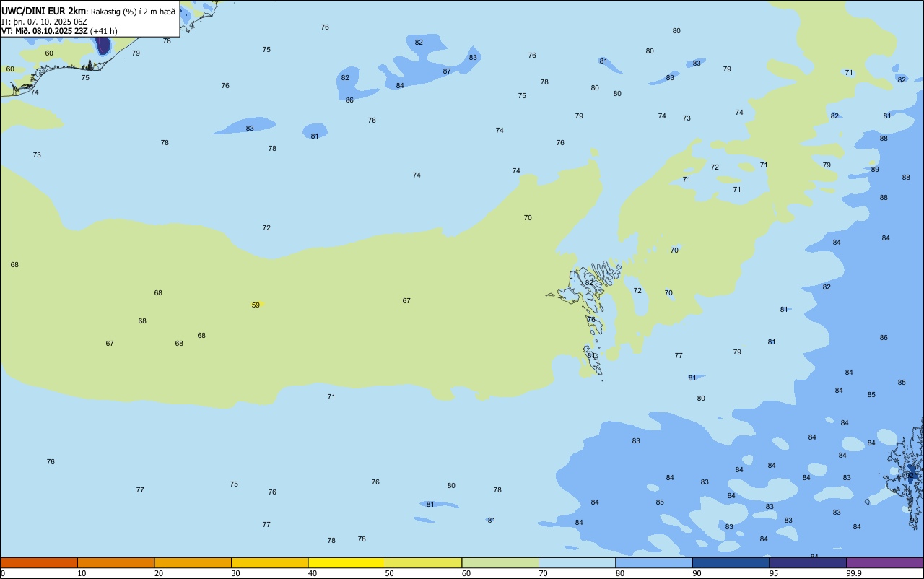Select the yellow-green 50–60 legend swatch
Image resolution: width=924 pixels, height=579 pixels.
(x=423, y=562)
